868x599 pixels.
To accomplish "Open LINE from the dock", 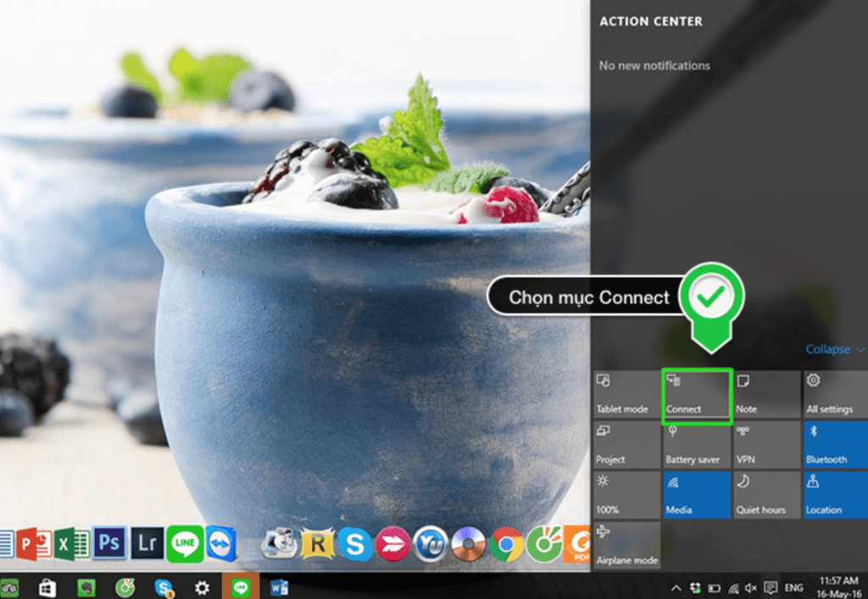I will pyautogui.click(x=185, y=544).
